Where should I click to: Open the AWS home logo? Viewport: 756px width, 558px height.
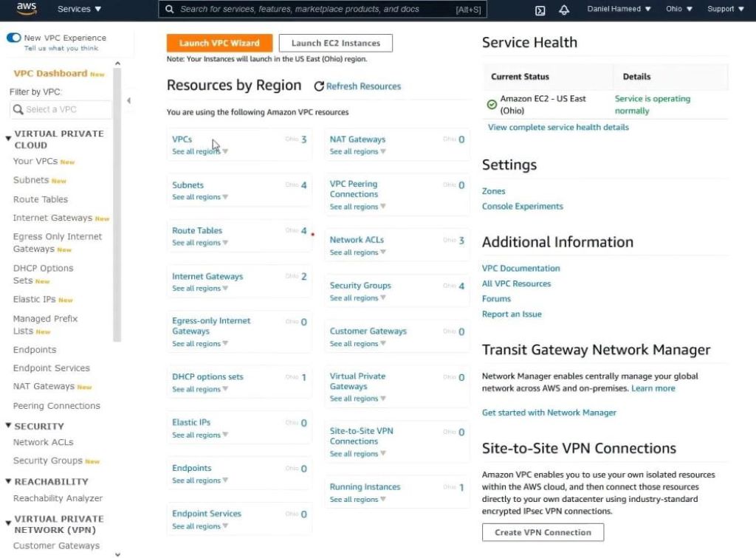click(x=27, y=9)
